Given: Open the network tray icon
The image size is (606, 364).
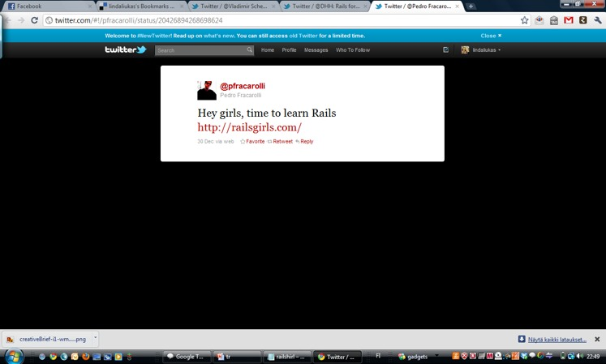Looking at the screenshot, I should [x=571, y=356].
